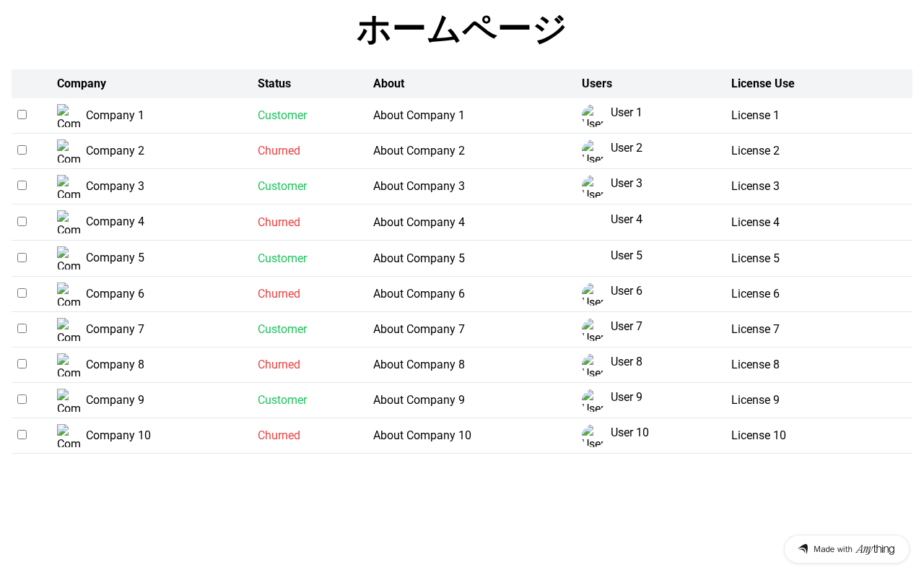Click the About Company 4 text
Viewport: 924px width, 578px height.
pos(419,222)
